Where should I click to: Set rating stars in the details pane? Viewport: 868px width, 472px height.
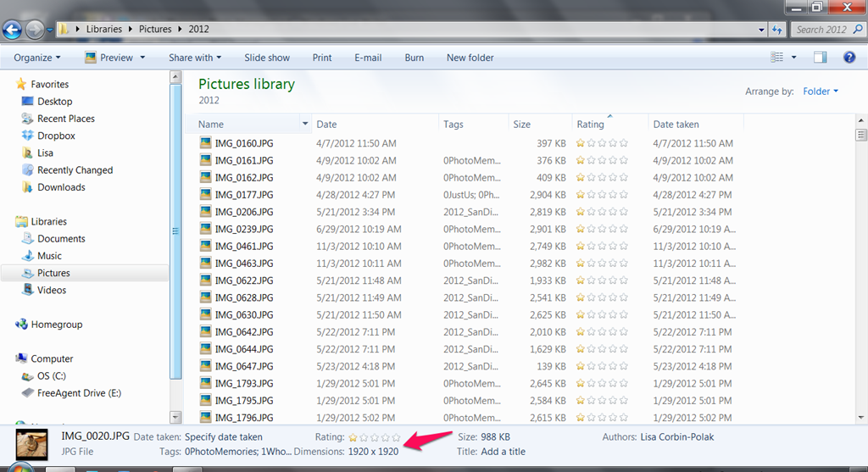(x=375, y=437)
